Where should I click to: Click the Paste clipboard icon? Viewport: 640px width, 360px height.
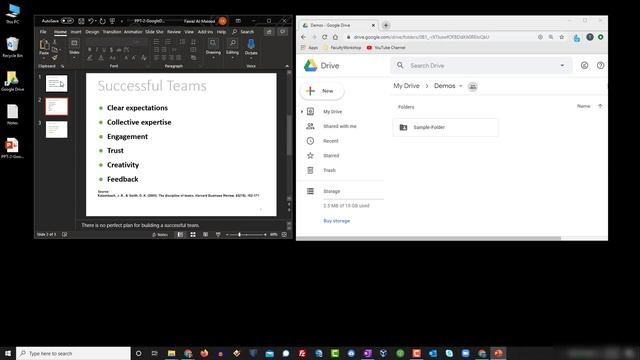(44, 45)
